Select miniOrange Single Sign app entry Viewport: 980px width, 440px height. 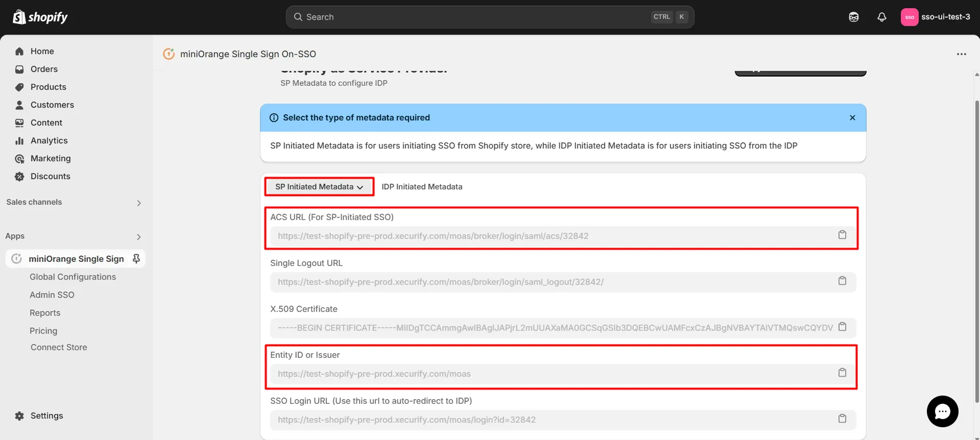point(76,259)
